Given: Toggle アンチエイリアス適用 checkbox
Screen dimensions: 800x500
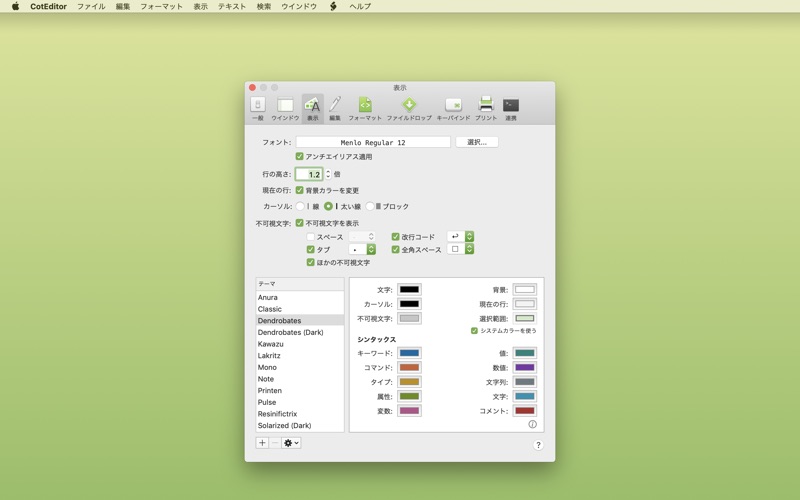Looking at the screenshot, I should tap(299, 156).
